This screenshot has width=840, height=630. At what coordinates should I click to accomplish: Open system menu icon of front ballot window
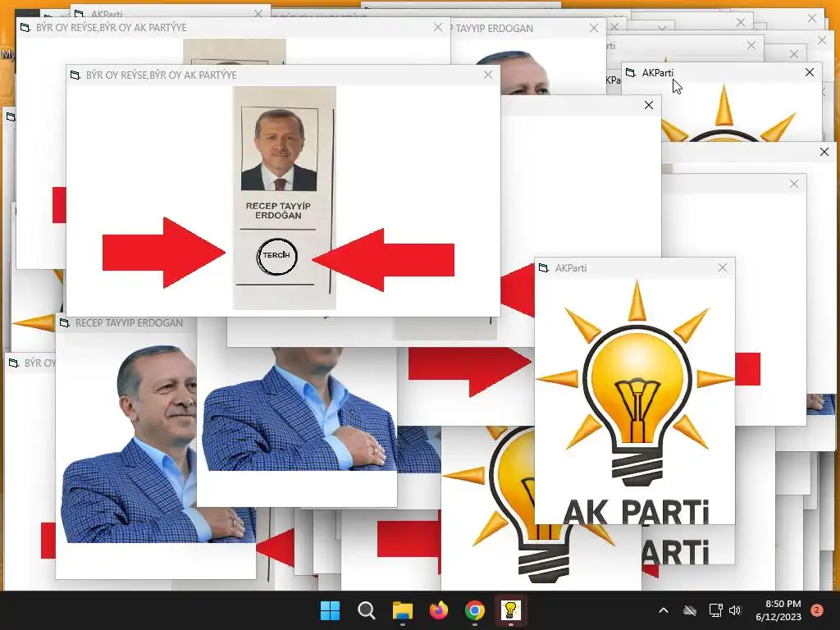(75, 75)
